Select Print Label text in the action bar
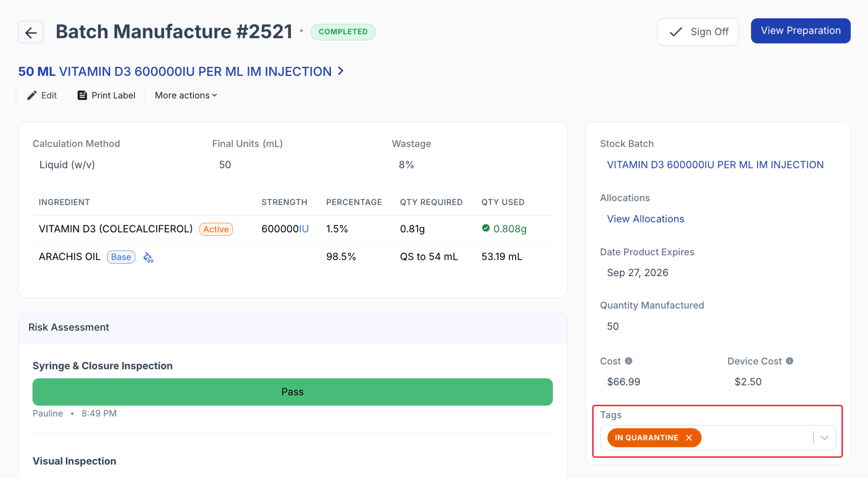The height and width of the screenshot is (478, 868). click(113, 96)
